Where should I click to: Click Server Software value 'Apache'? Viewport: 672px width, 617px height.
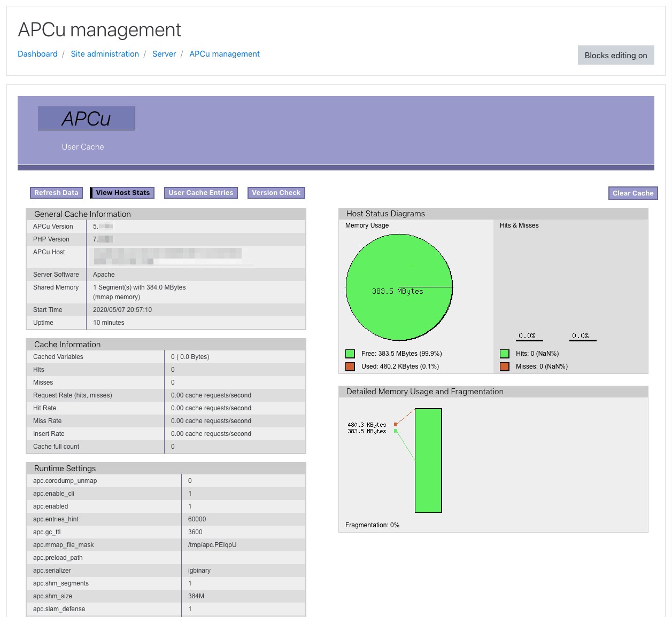(104, 275)
